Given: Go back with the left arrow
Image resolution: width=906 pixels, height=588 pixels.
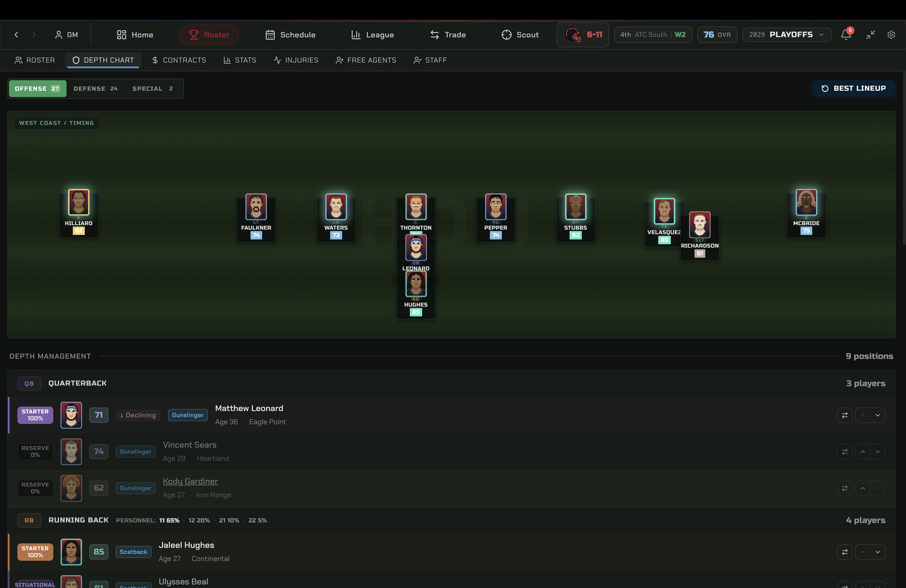Looking at the screenshot, I should click(x=16, y=35).
